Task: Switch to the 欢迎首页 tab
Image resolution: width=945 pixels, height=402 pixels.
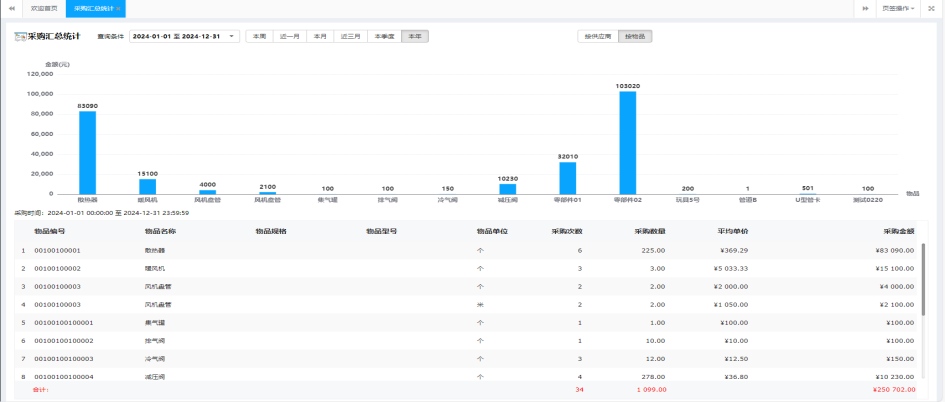Action: point(44,8)
